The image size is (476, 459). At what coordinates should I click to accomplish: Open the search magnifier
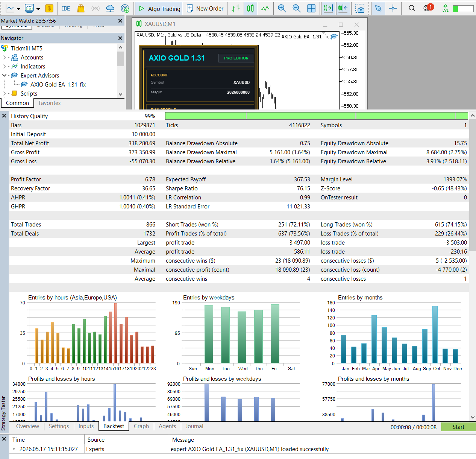pyautogui.click(x=412, y=8)
